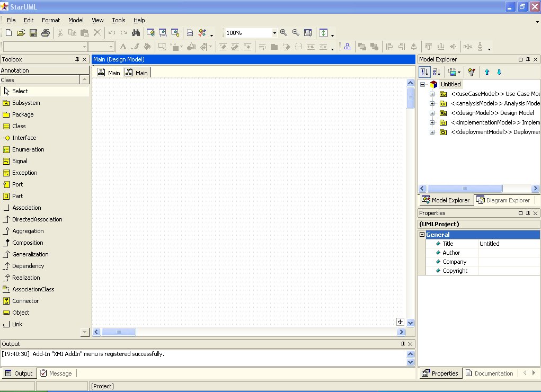The width and height of the screenshot is (541, 392).
Task: Select the Enumeration tool
Action: (28, 149)
